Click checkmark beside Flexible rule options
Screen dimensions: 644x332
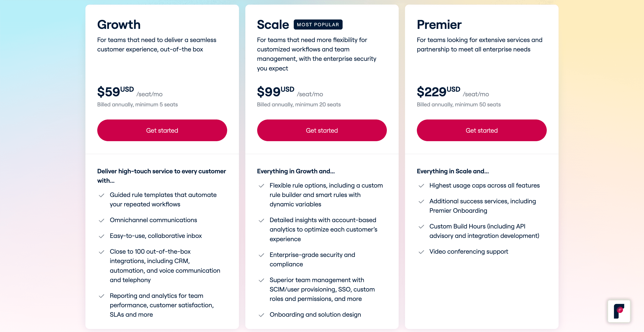click(x=261, y=186)
